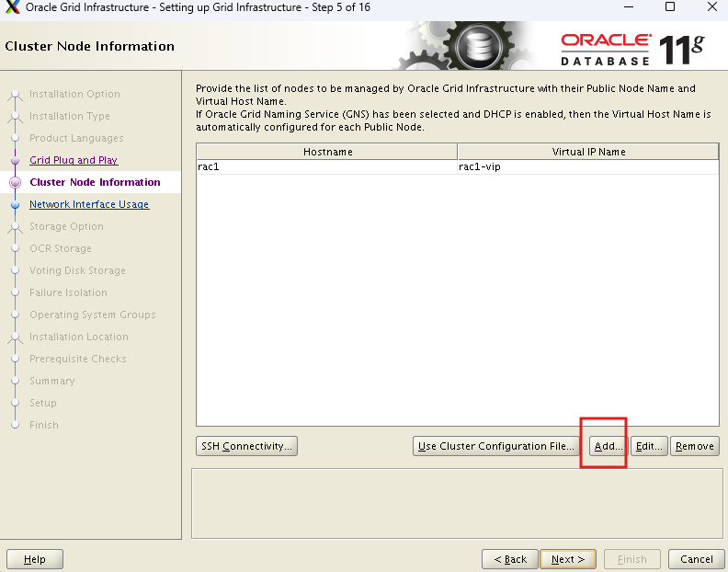Click the Installation Location step label
The width and height of the screenshot is (728, 572).
point(79,337)
